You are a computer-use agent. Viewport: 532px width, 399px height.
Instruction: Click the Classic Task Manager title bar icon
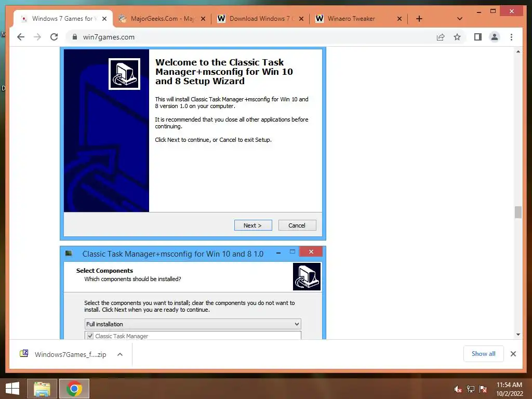tap(69, 254)
